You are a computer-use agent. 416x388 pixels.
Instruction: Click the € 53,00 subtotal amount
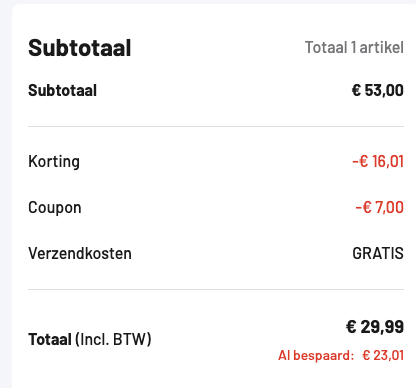(378, 90)
